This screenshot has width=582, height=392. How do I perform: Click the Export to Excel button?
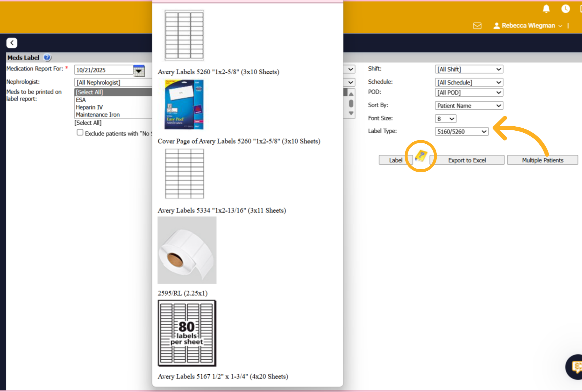click(x=467, y=160)
